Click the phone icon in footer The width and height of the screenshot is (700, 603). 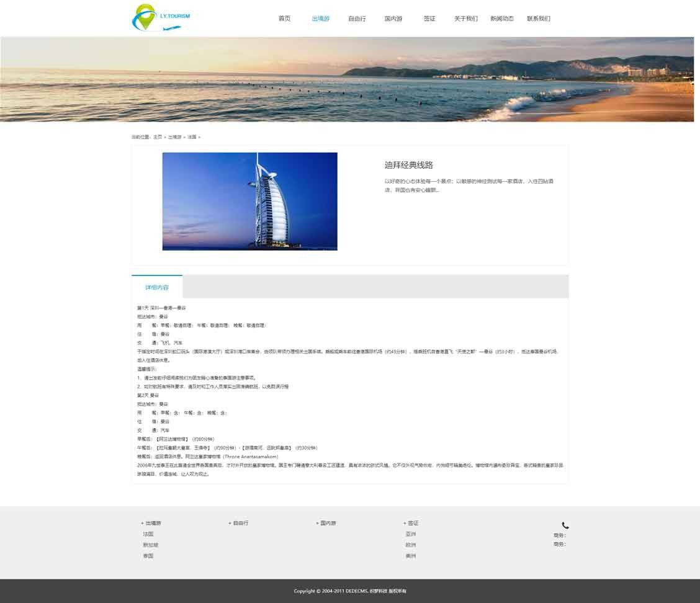[x=565, y=525]
